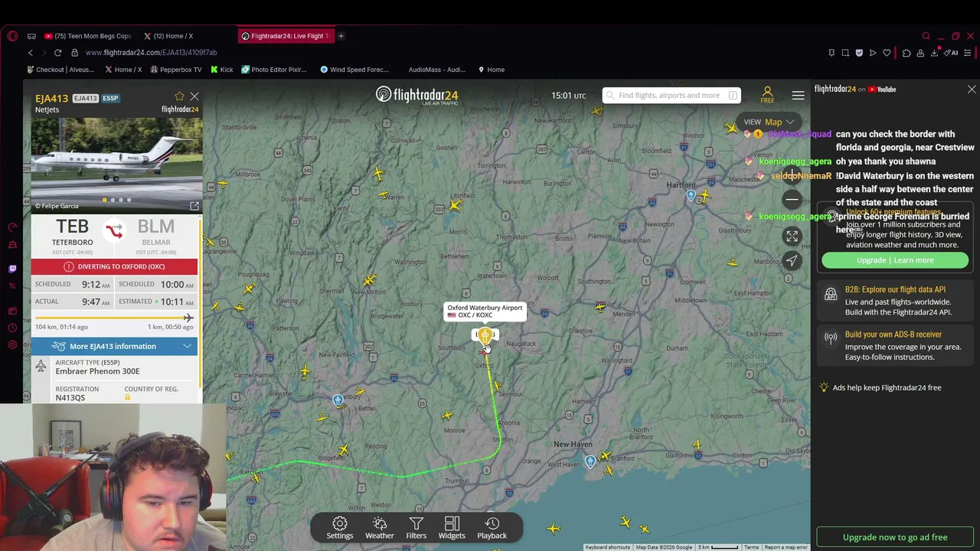The height and width of the screenshot is (551, 980).
Task: Zoom out the map with minus button
Action: (792, 200)
